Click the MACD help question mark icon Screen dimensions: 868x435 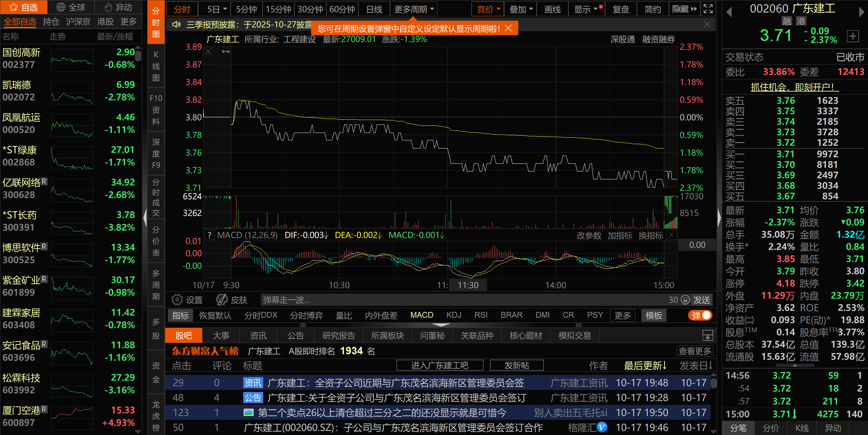pyautogui.click(x=210, y=235)
